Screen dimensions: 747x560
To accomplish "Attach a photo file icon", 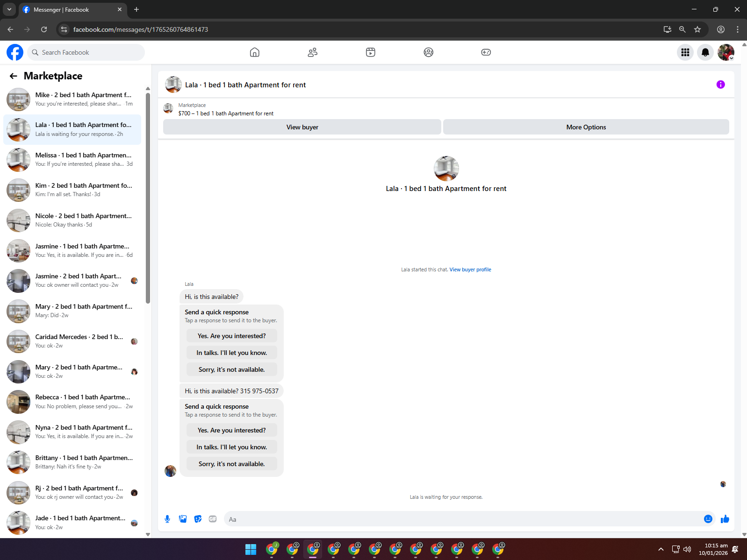I will [x=183, y=519].
